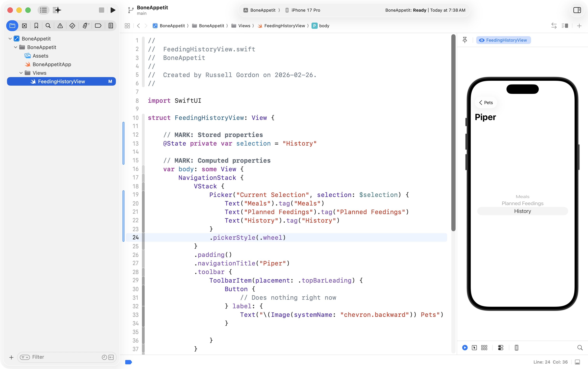This screenshot has height=369, width=588.
Task: Open the filter options dropdown
Action: 25,357
